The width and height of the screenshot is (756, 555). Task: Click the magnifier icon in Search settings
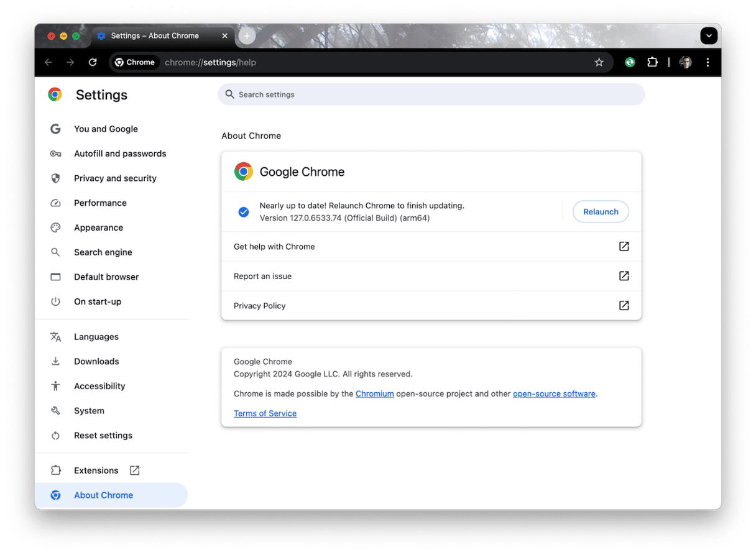229,94
